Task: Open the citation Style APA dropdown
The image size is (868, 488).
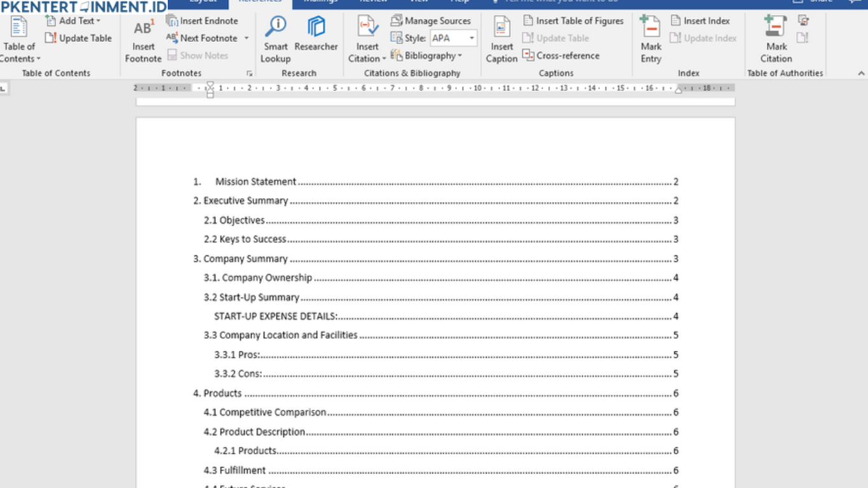Action: point(471,38)
